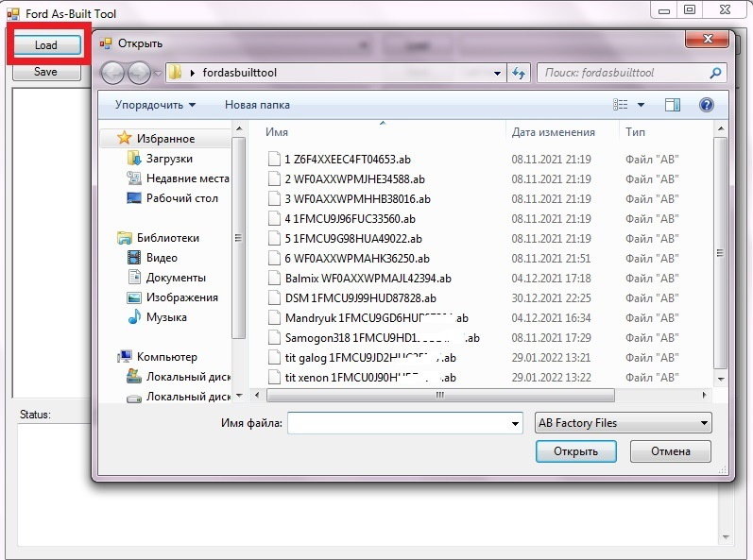Open Музыка library in sidebar

tap(166, 317)
